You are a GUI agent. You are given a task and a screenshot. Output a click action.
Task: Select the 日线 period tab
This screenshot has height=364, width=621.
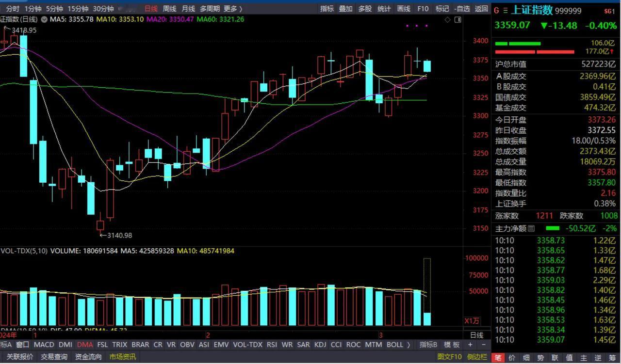(151, 9)
